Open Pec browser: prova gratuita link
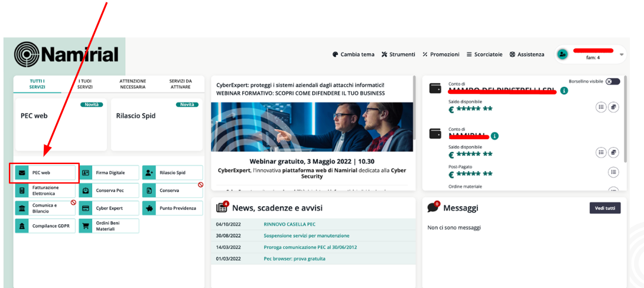This screenshot has width=644, height=288. click(x=294, y=259)
